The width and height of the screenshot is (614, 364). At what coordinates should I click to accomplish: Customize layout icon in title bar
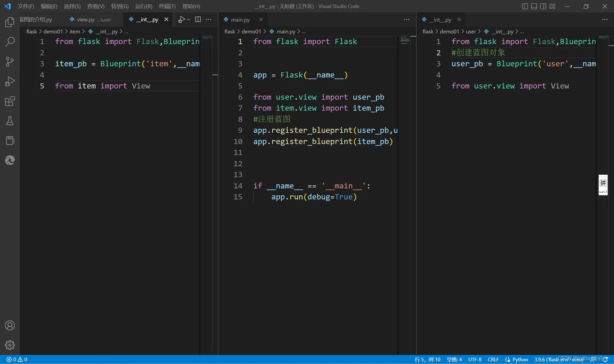553,6
